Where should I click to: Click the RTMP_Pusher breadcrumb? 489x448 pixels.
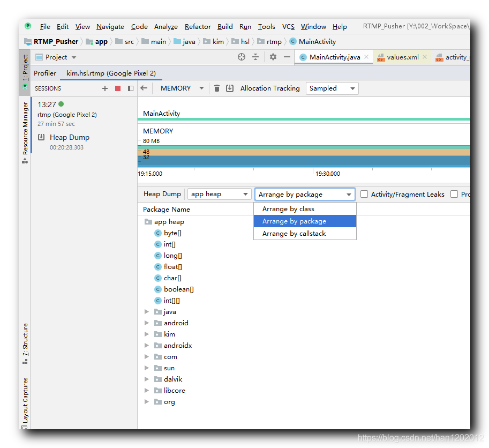click(x=52, y=41)
